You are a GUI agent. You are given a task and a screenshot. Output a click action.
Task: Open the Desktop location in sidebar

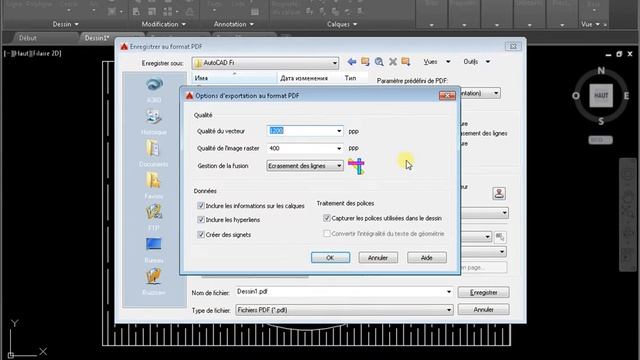pos(154,250)
